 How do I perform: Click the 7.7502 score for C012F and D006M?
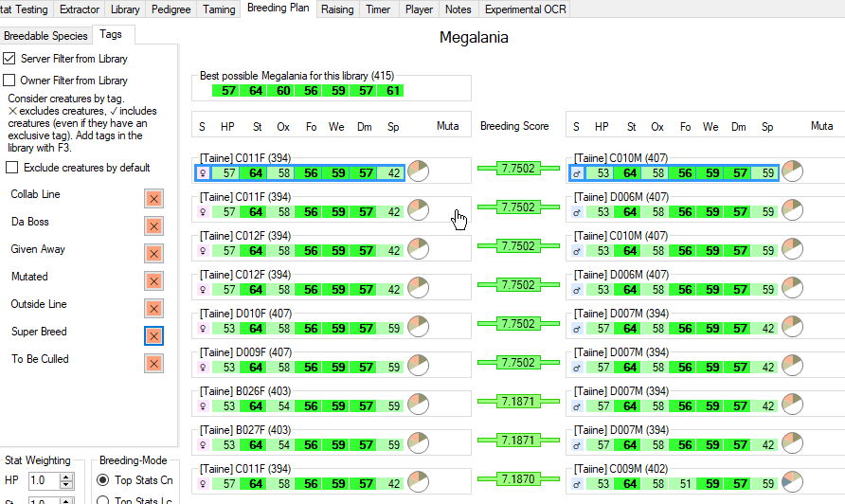[518, 284]
